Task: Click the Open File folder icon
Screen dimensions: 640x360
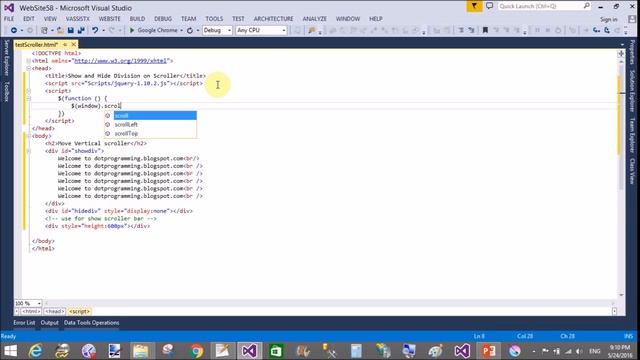Action: point(60,30)
